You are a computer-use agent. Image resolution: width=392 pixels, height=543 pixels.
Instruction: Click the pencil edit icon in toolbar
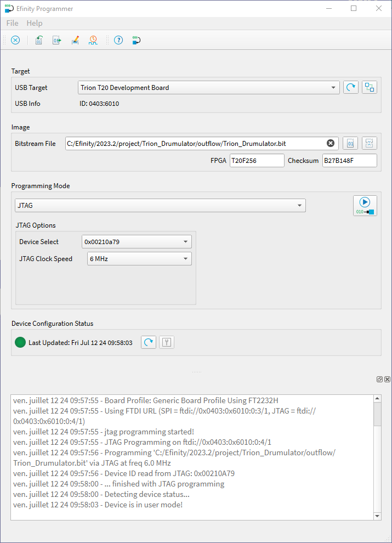(75, 40)
